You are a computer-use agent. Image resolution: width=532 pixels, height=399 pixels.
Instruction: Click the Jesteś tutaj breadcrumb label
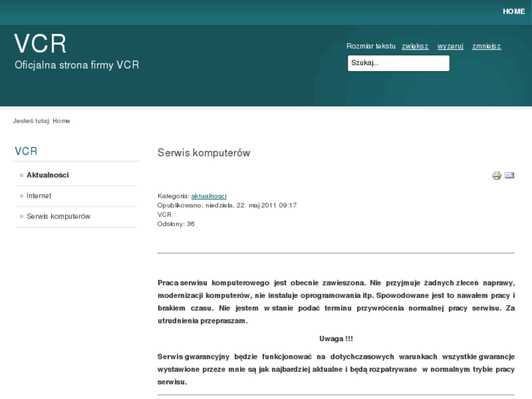pyautogui.click(x=31, y=121)
